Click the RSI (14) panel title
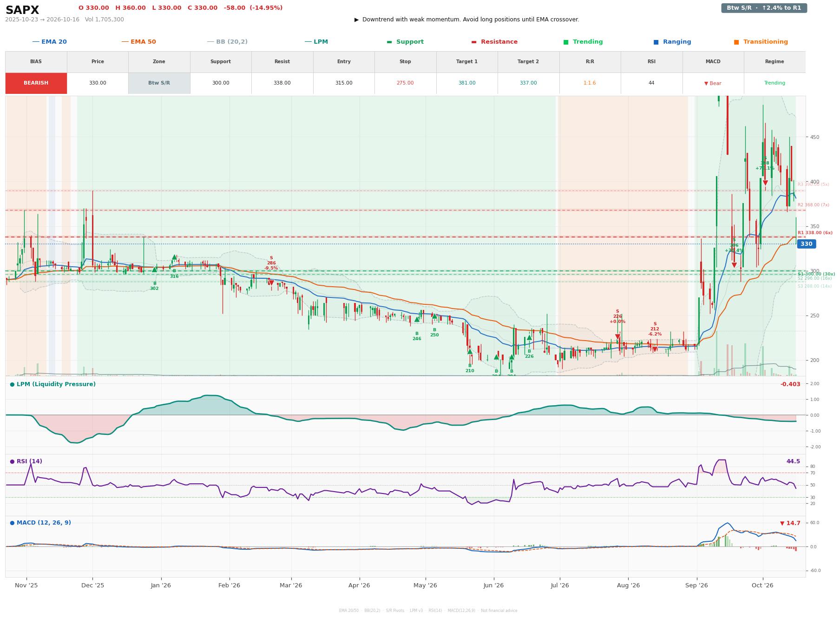The image size is (840, 618). 26,461
